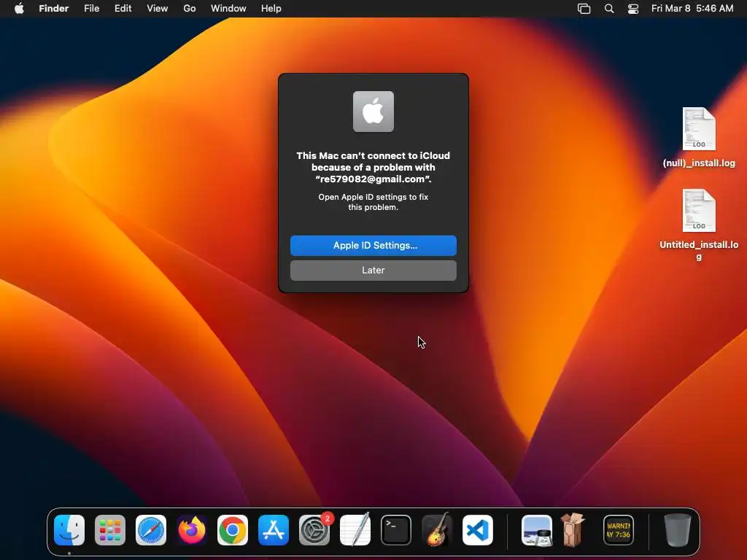Dismiss the dialog with Later
747x560 pixels.
point(373,271)
